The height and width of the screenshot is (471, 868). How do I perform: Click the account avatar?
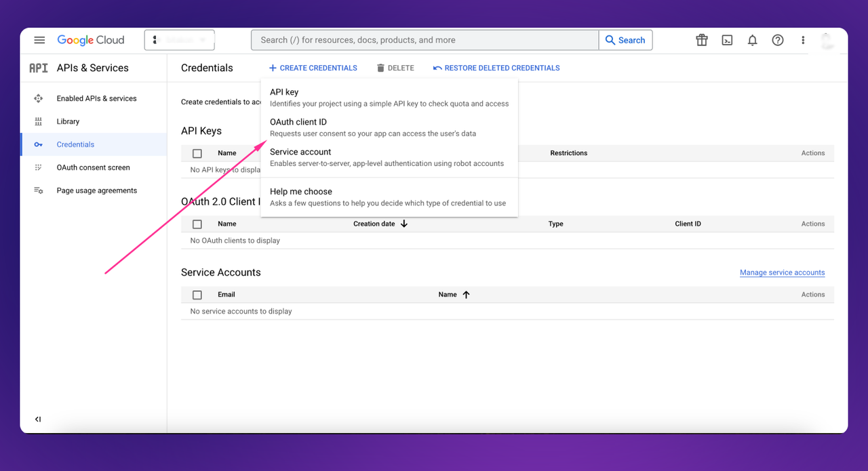[x=827, y=41]
